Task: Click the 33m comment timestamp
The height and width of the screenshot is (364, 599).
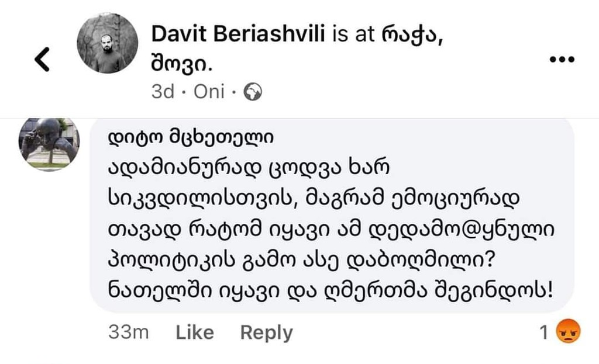Action: tap(129, 332)
